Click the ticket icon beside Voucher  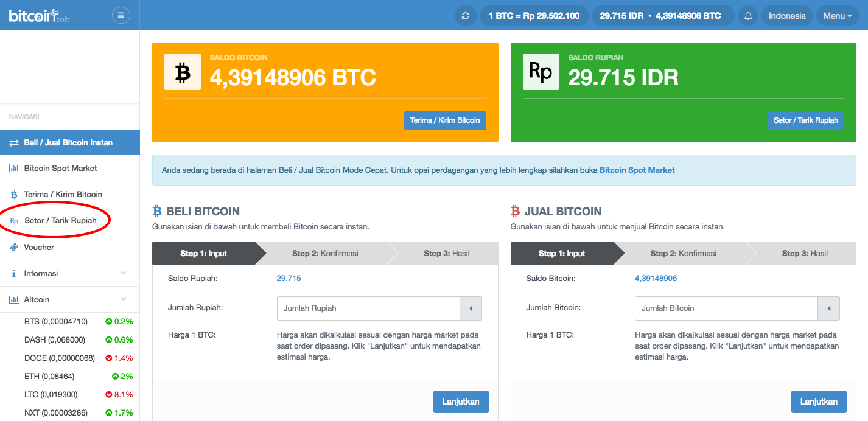pyautogui.click(x=13, y=248)
